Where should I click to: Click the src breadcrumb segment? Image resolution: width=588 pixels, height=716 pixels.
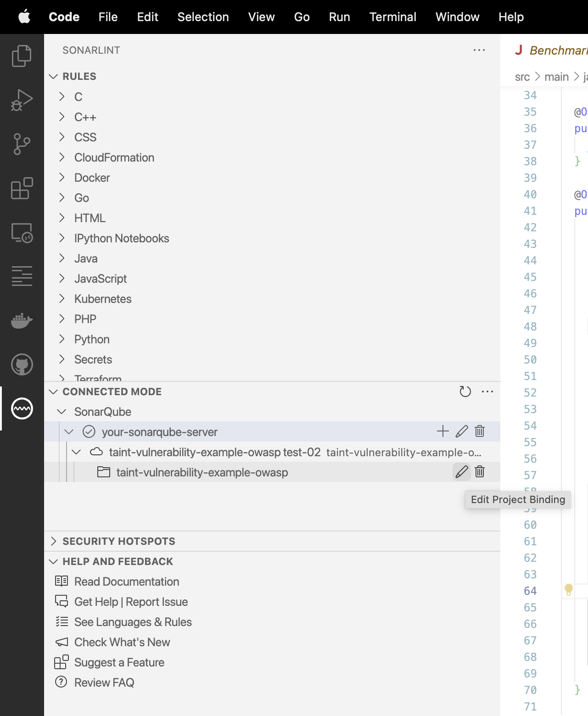click(522, 77)
